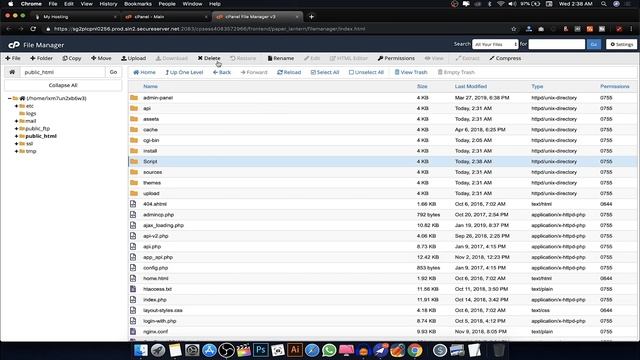Launch Photoshop from the Dock
This screenshot has width=640, height=360.
pyautogui.click(x=260, y=350)
